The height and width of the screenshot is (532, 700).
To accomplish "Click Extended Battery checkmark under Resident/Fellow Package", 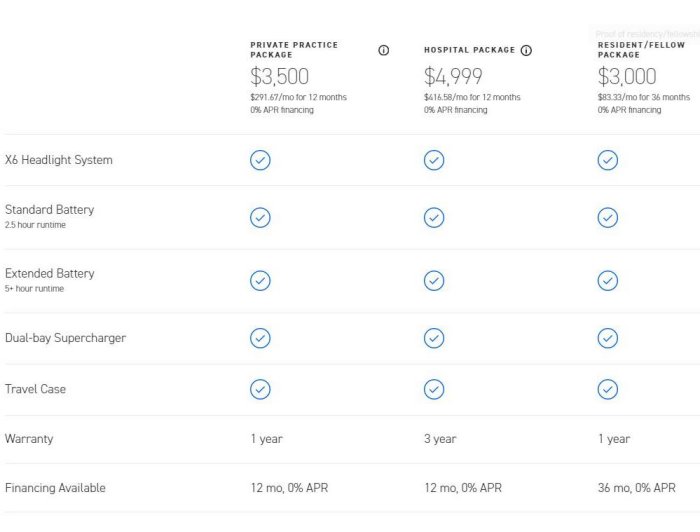I will click(607, 281).
